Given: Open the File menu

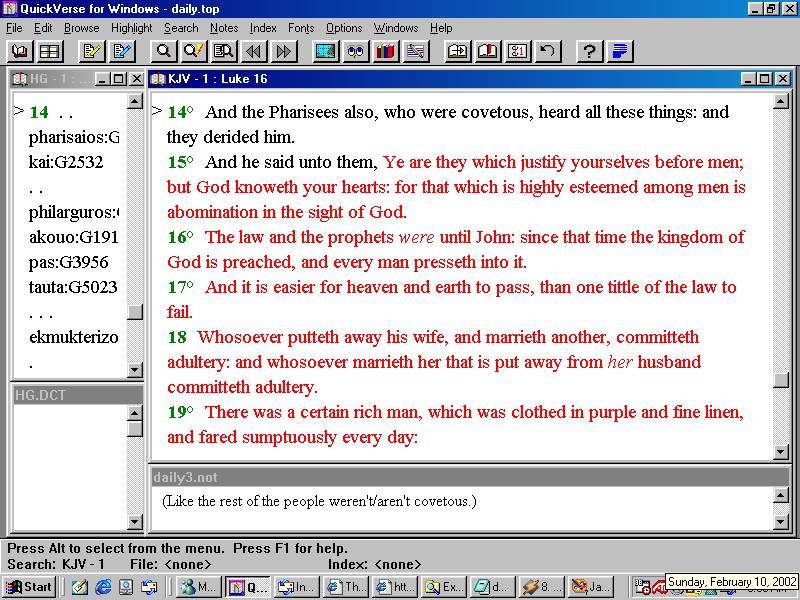Looking at the screenshot, I should (x=14, y=28).
